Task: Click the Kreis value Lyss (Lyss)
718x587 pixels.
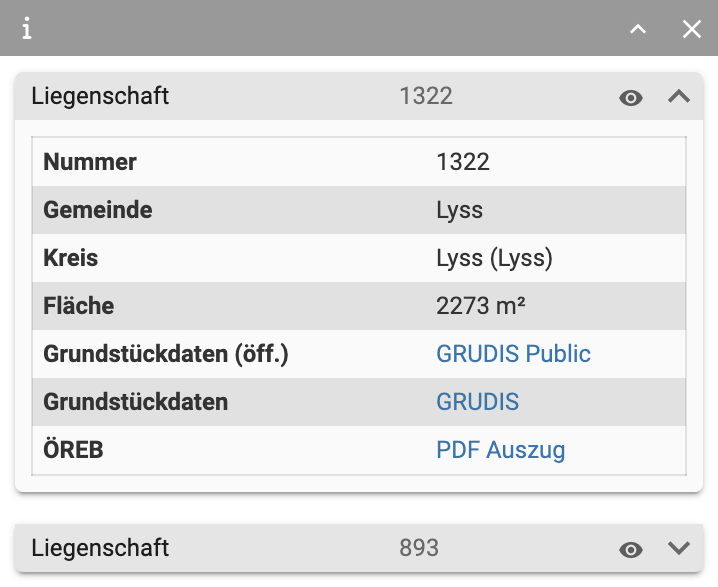Action: pos(494,258)
